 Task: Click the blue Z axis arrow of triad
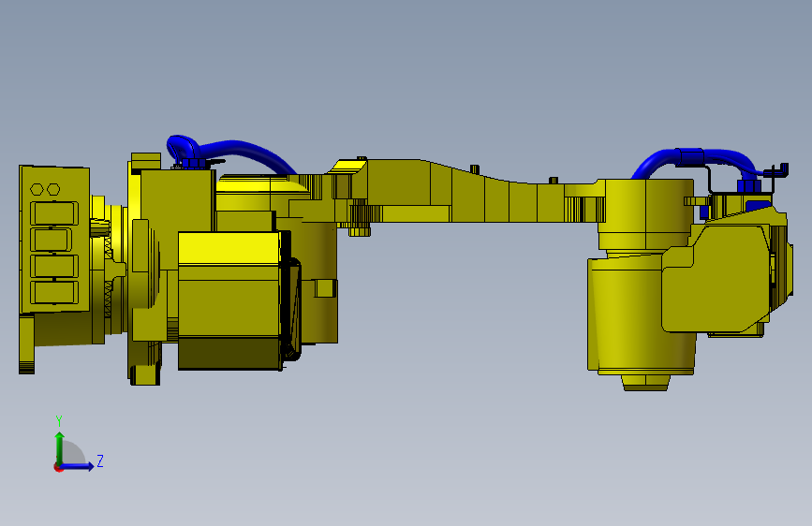pos(78,466)
